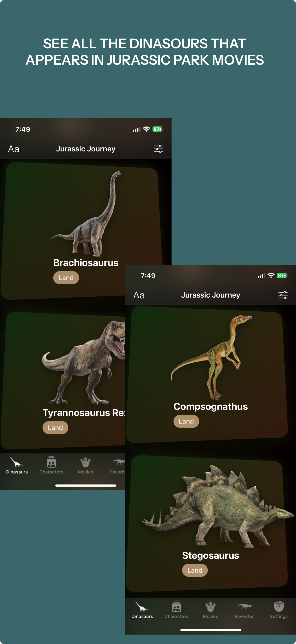Screen dimensions: 296x644
Task: Click the Brachiosaurus name text
Action: [86, 263]
